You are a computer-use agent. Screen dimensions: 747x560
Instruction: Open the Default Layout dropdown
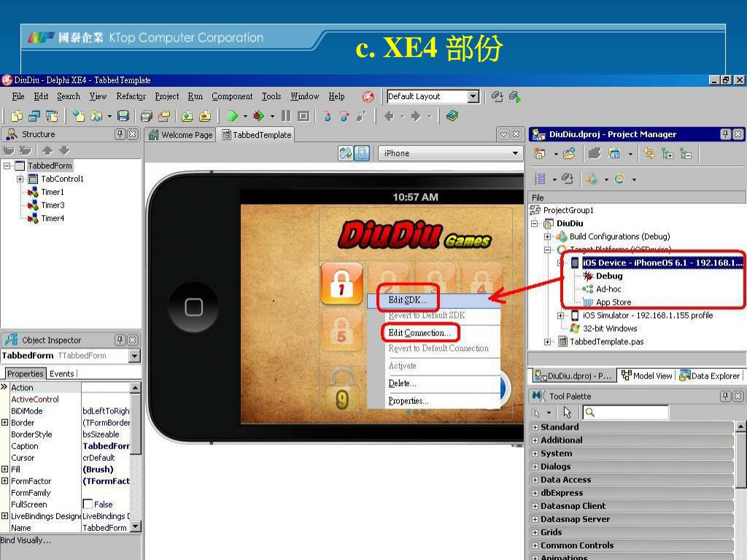tap(473, 97)
